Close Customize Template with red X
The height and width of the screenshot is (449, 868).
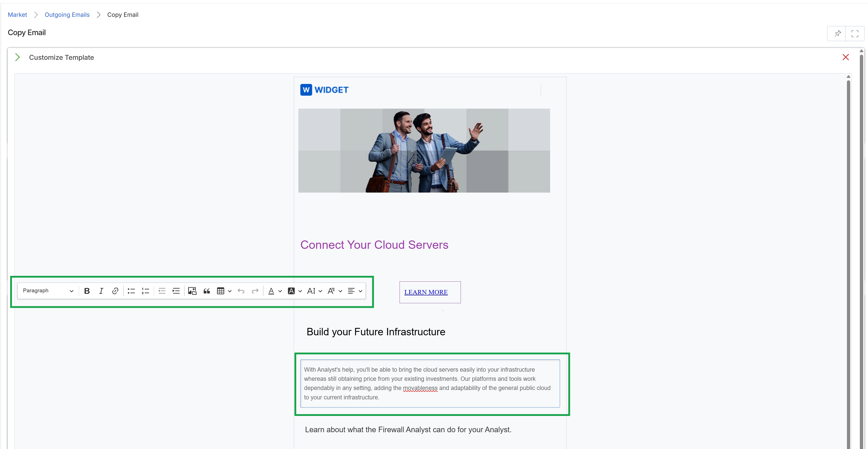point(846,57)
